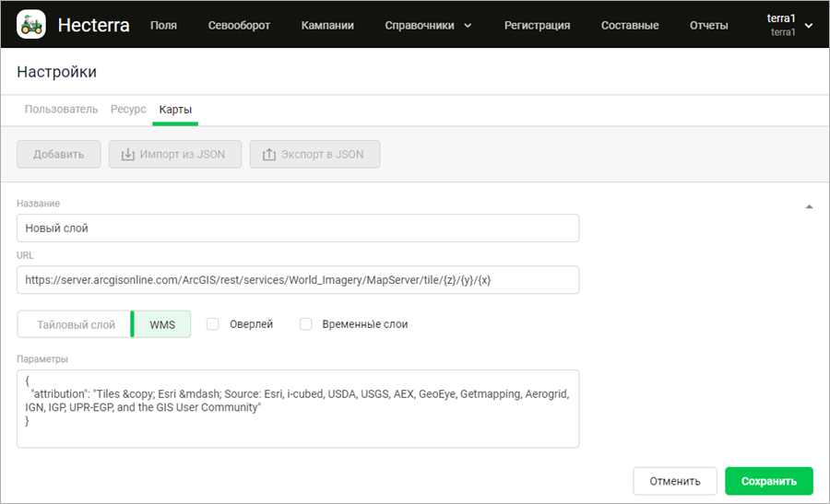The height and width of the screenshot is (504, 830).
Task: Click into the URL text field
Action: point(298,280)
